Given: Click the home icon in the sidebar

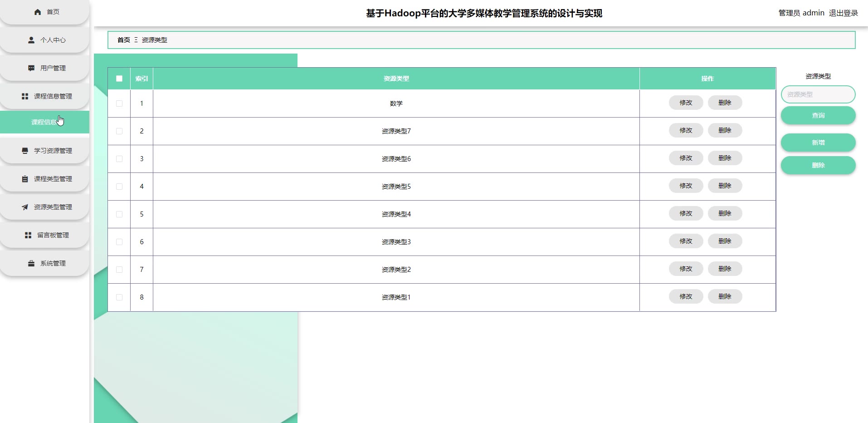Looking at the screenshot, I should 38,12.
